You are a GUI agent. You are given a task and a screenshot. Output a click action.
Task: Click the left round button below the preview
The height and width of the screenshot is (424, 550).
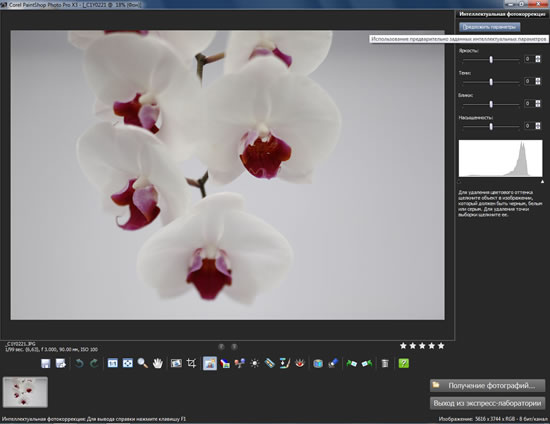coord(221,347)
